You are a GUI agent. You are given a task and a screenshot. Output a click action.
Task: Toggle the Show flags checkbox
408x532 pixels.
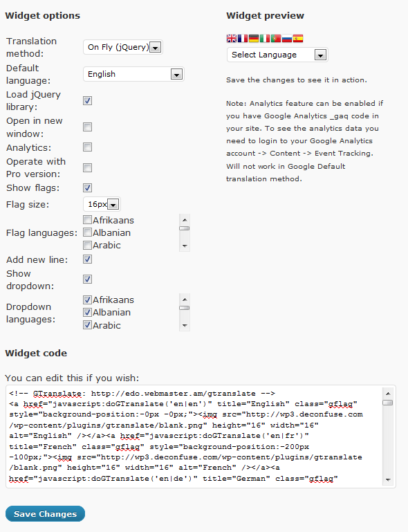click(x=88, y=187)
